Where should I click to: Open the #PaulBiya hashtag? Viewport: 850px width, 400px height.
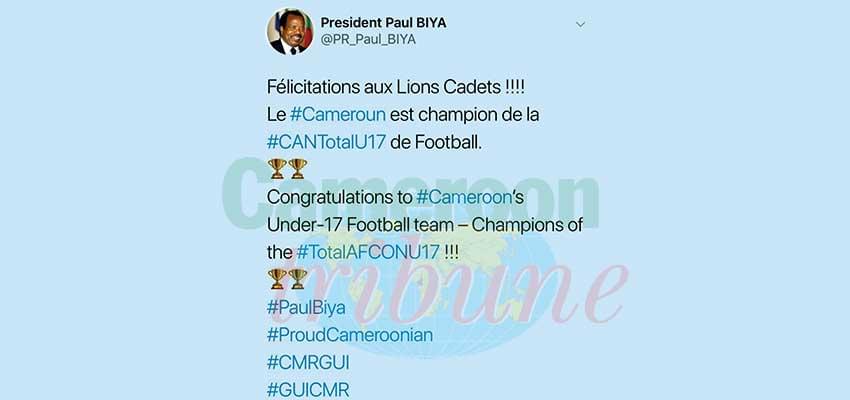tap(306, 307)
